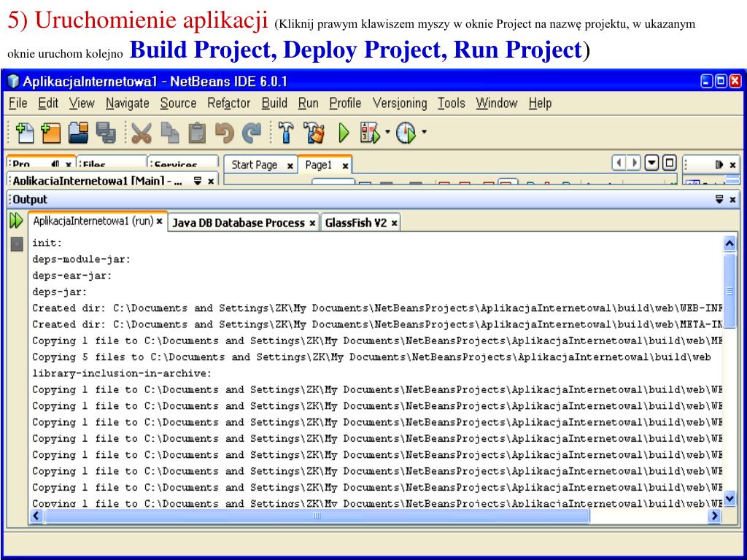The width and height of the screenshot is (747, 560).
Task: Minimize the Output panel via arrow icon
Action: point(719,200)
